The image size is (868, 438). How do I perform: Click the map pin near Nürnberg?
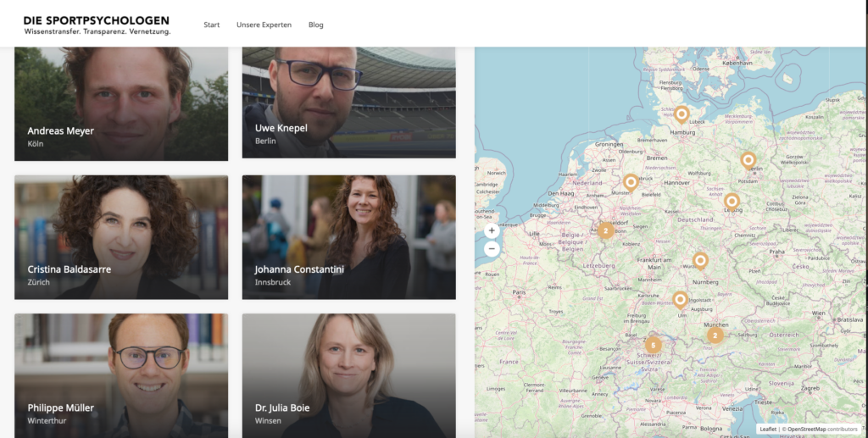(699, 260)
